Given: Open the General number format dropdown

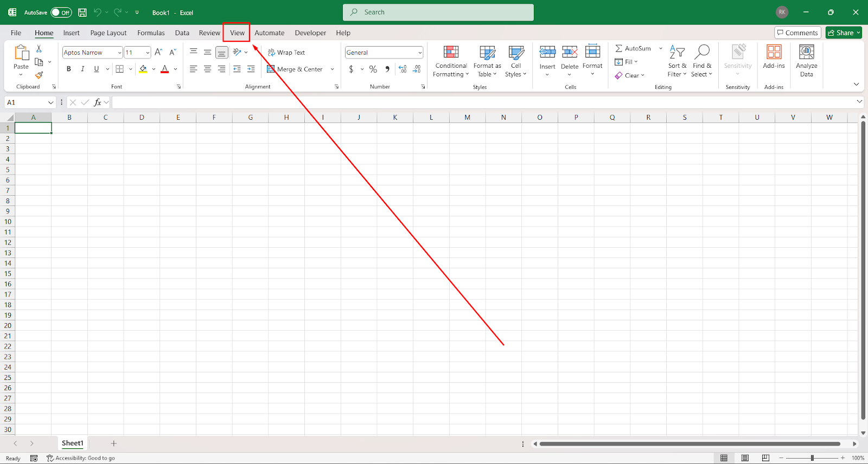Looking at the screenshot, I should (420, 53).
